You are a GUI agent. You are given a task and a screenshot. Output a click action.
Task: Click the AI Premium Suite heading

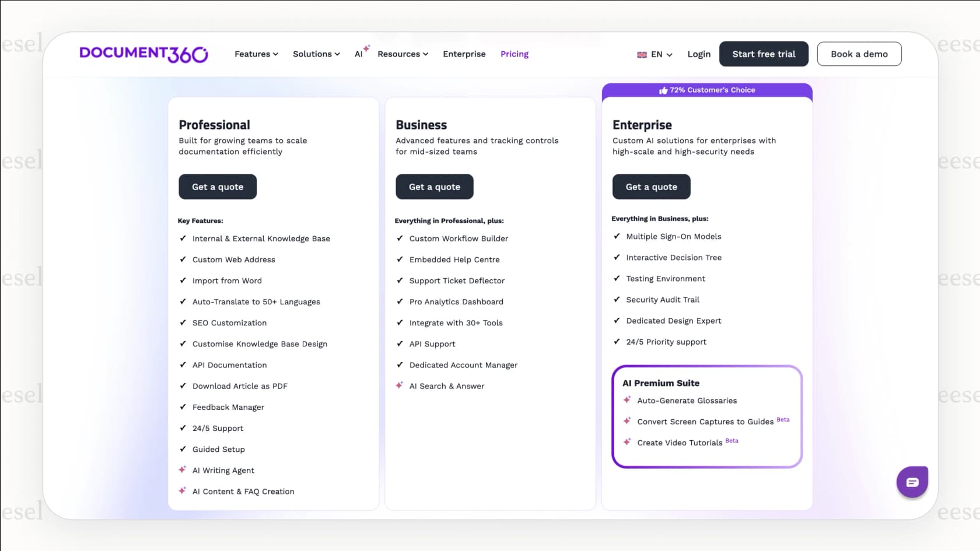click(661, 383)
